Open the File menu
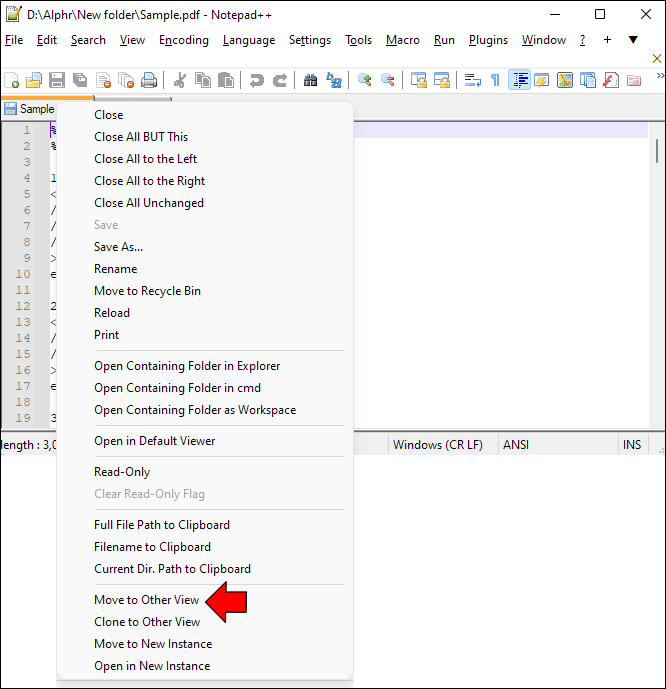Screen dimensions: 666x689 click(x=14, y=40)
